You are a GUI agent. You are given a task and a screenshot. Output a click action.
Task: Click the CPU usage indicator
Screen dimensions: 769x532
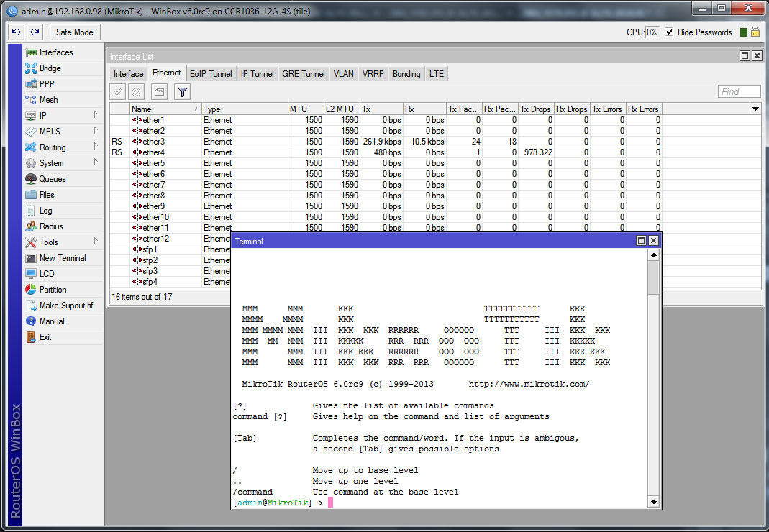pos(644,32)
